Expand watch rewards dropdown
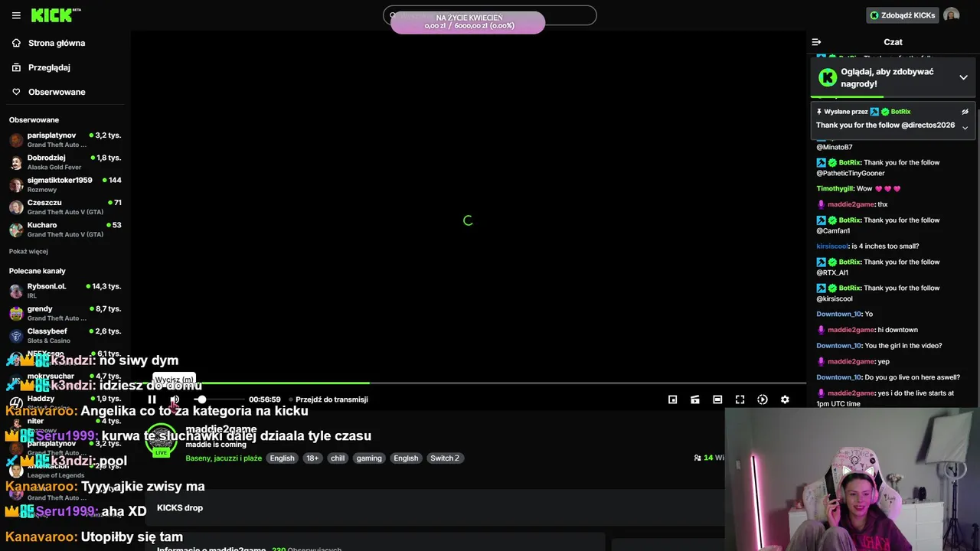 (963, 77)
